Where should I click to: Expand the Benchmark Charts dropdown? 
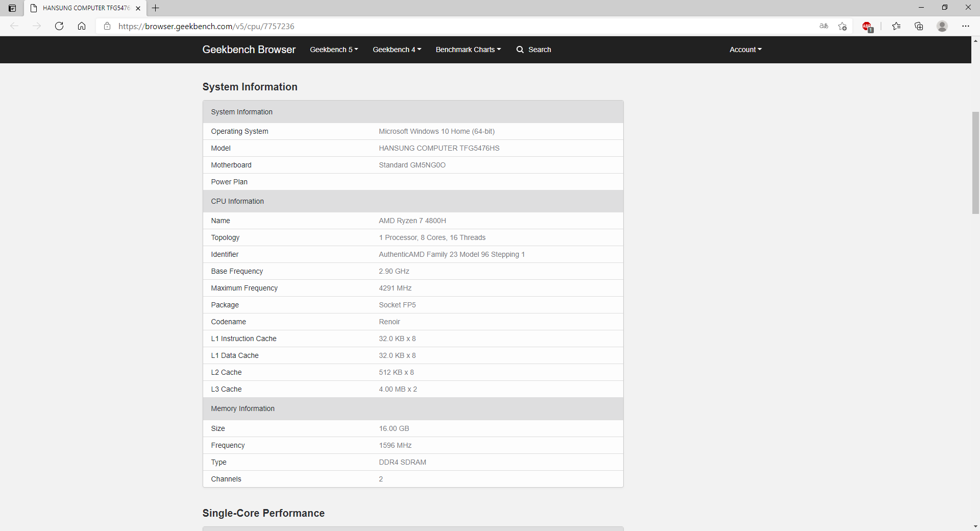(468, 50)
